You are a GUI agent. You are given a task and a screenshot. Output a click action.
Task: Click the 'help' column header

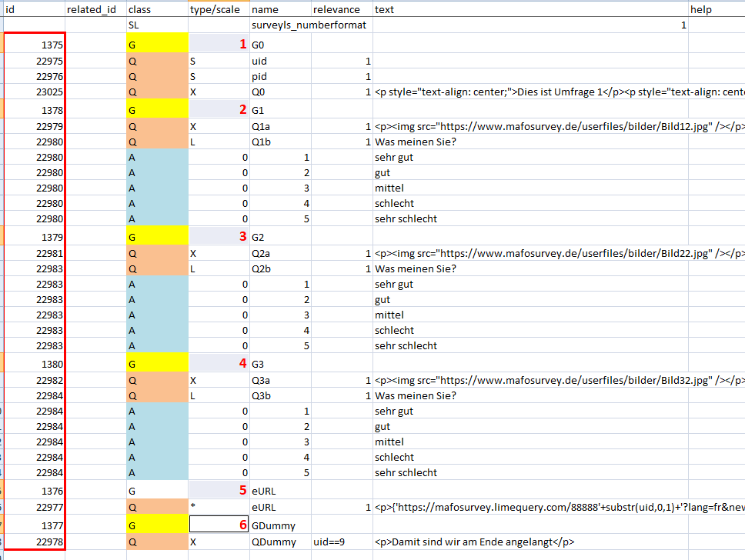[716, 9]
